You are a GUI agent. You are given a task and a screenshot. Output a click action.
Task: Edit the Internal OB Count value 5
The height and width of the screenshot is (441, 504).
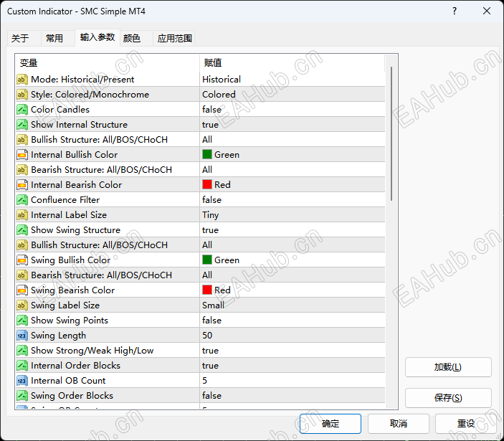[x=293, y=381]
